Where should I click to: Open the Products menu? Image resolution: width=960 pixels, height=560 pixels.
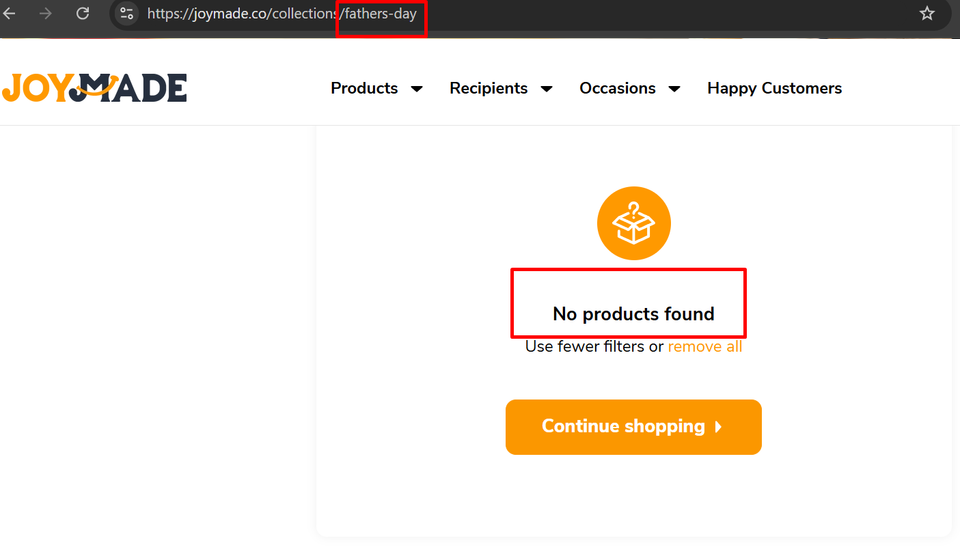coord(364,88)
